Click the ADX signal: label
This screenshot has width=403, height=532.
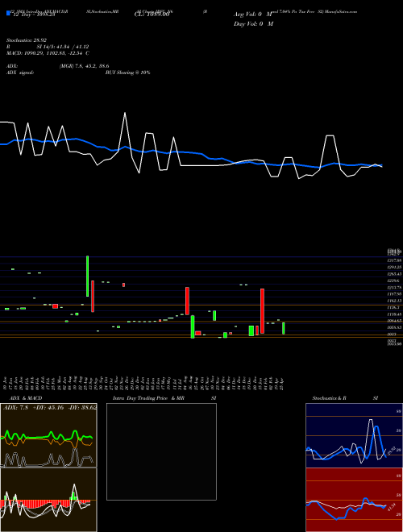(20, 73)
